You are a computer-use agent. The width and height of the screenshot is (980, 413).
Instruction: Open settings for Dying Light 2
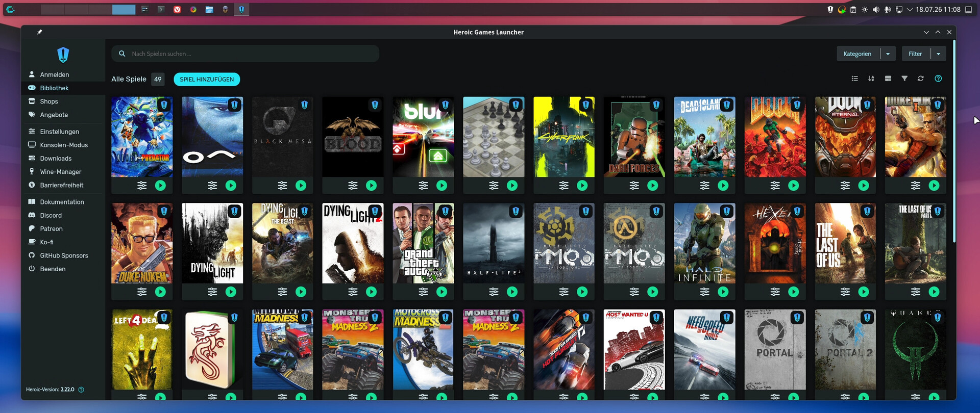tap(353, 292)
